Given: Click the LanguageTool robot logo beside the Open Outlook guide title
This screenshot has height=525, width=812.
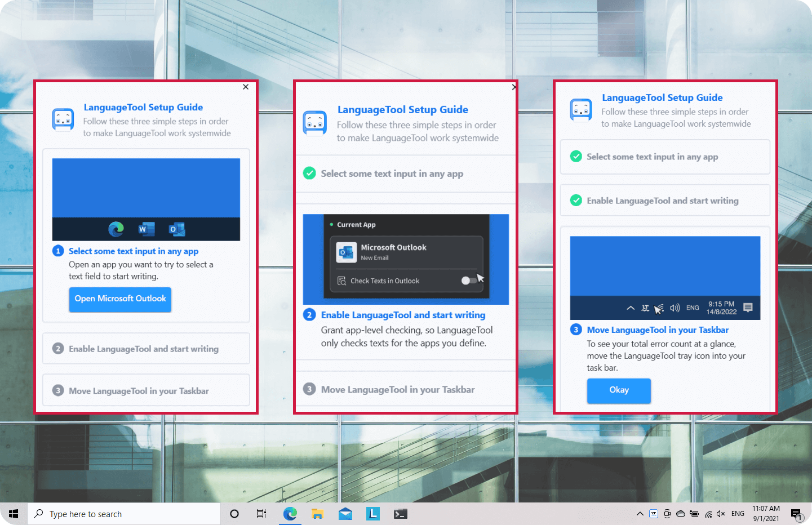Looking at the screenshot, I should click(x=63, y=120).
